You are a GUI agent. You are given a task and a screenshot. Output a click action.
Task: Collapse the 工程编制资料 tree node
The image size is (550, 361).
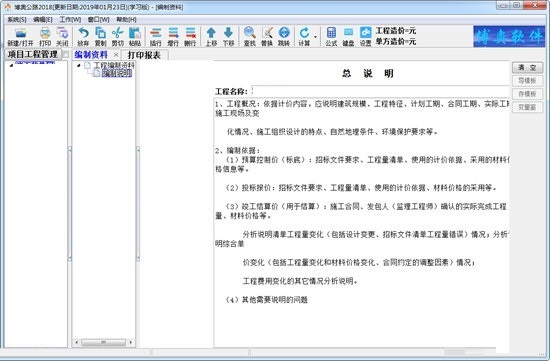click(x=79, y=65)
